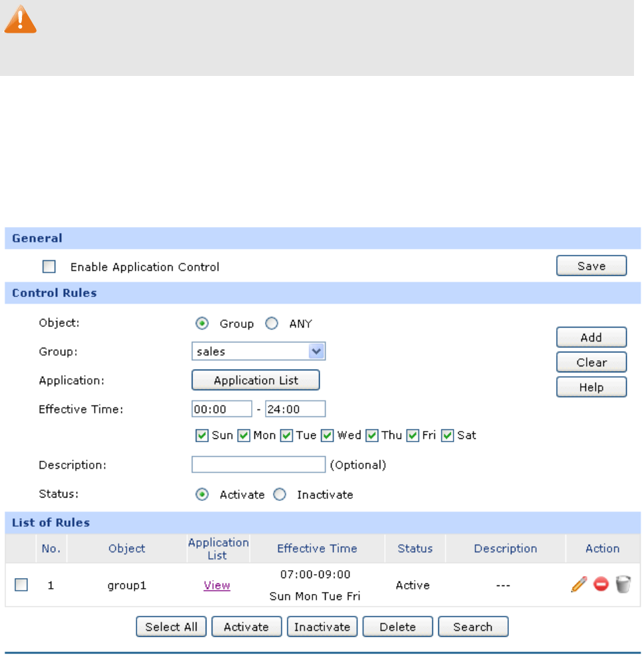The width and height of the screenshot is (644, 656).
Task: Click the Clear button
Action: (591, 362)
